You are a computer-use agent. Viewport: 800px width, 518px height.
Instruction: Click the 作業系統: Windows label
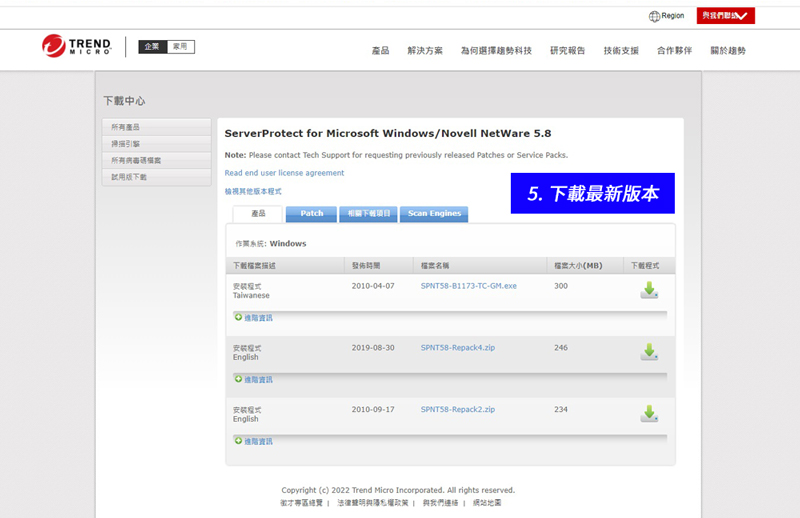pyautogui.click(x=270, y=243)
